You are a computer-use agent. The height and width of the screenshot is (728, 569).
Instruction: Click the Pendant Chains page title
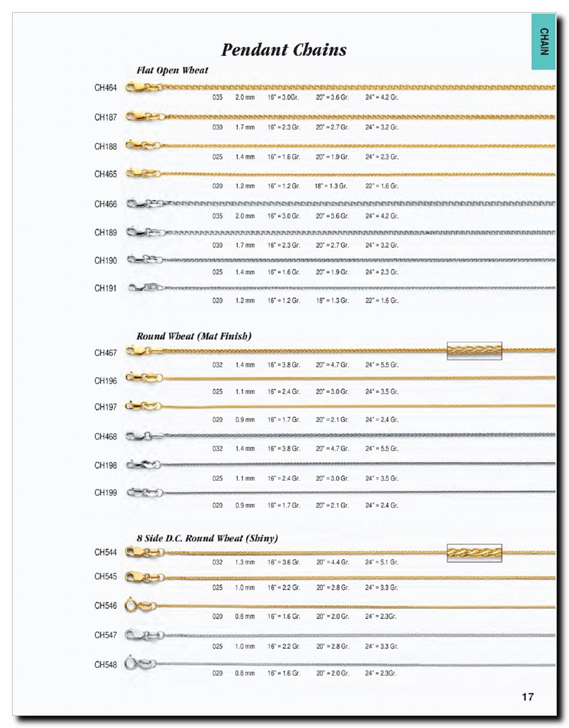[284, 49]
